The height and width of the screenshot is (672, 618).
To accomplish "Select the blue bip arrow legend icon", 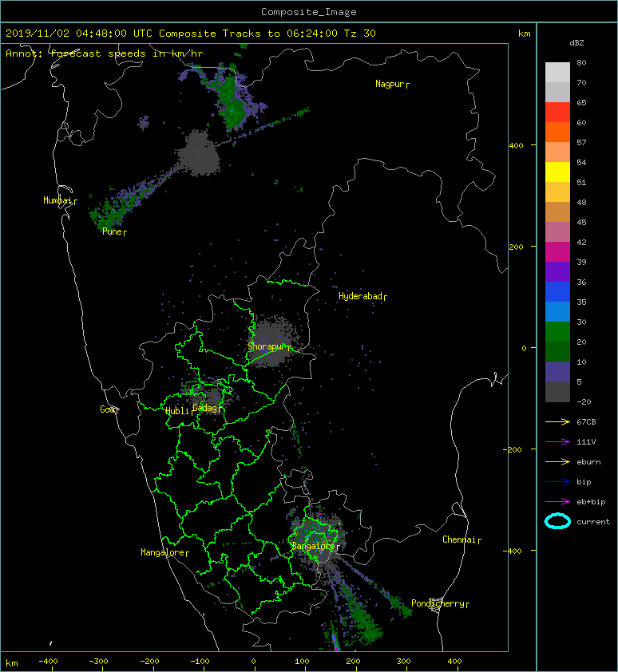I will tap(557, 482).
